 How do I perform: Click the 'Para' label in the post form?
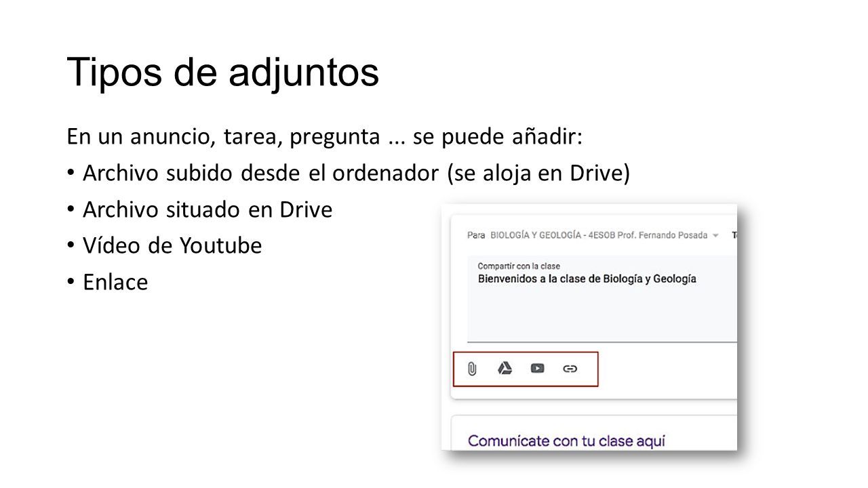477,236
